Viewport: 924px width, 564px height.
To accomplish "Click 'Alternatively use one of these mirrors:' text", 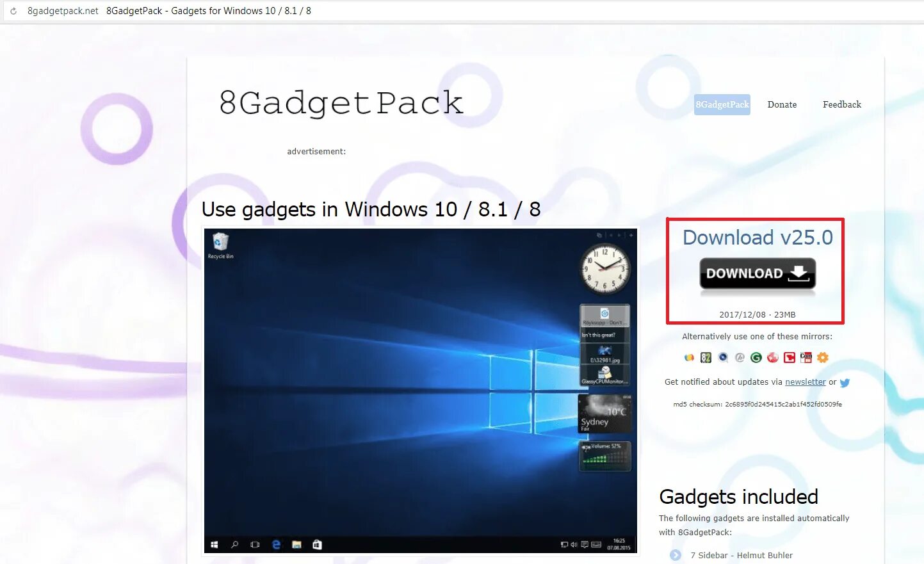I will click(758, 337).
